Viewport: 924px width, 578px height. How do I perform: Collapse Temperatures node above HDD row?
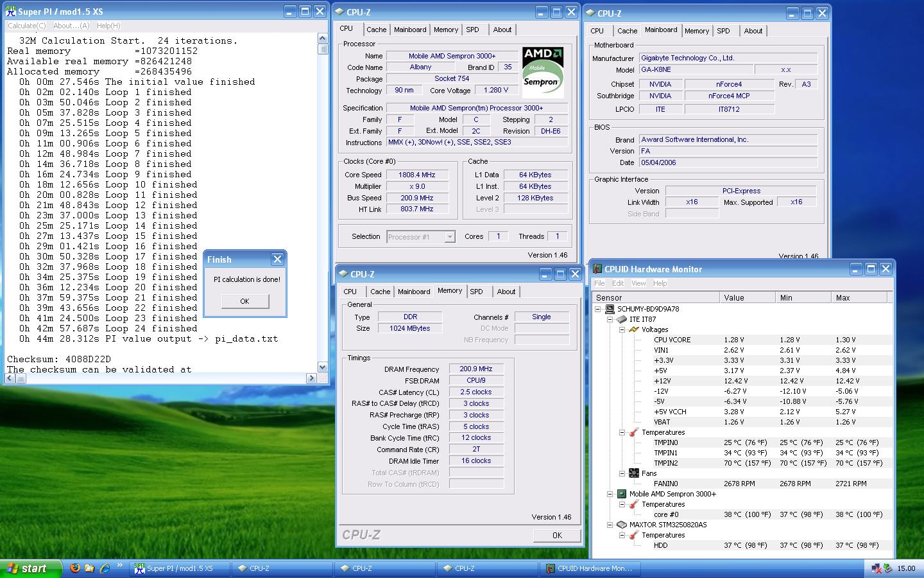[622, 535]
